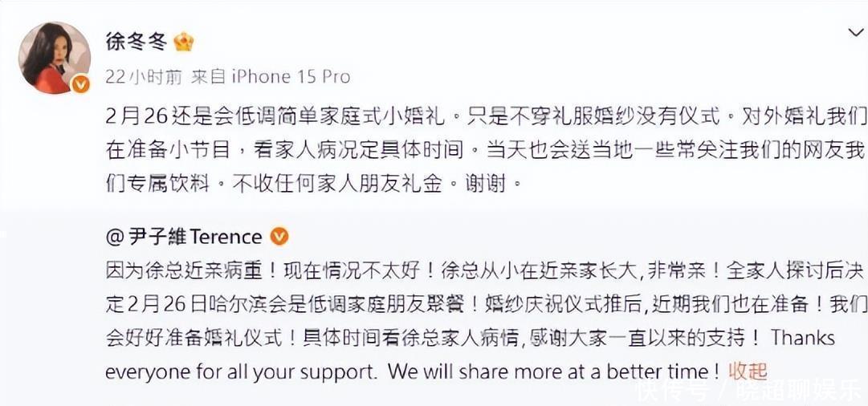Open 徐冬冬's profile picture
Image resolution: width=868 pixels, height=406 pixels.
[53, 55]
